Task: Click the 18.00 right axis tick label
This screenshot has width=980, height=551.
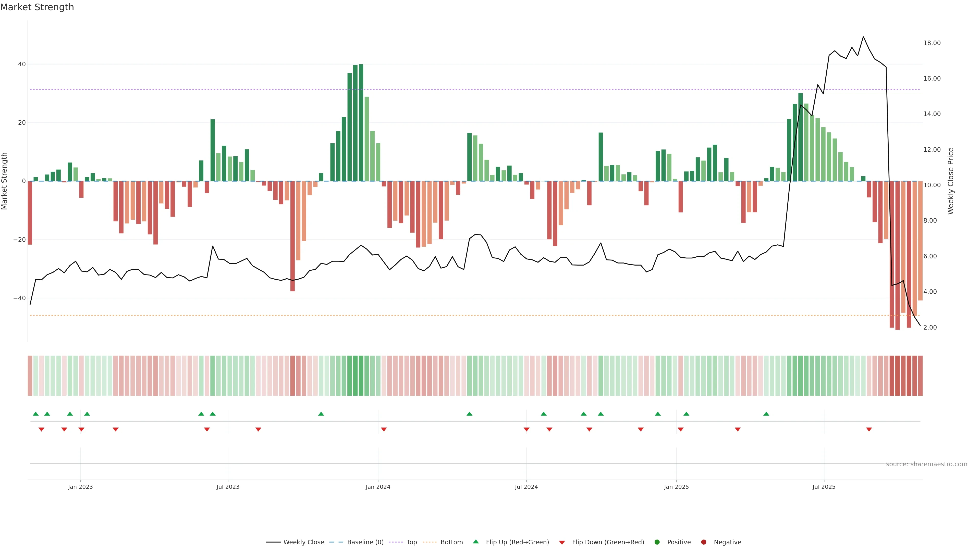Action: point(932,43)
